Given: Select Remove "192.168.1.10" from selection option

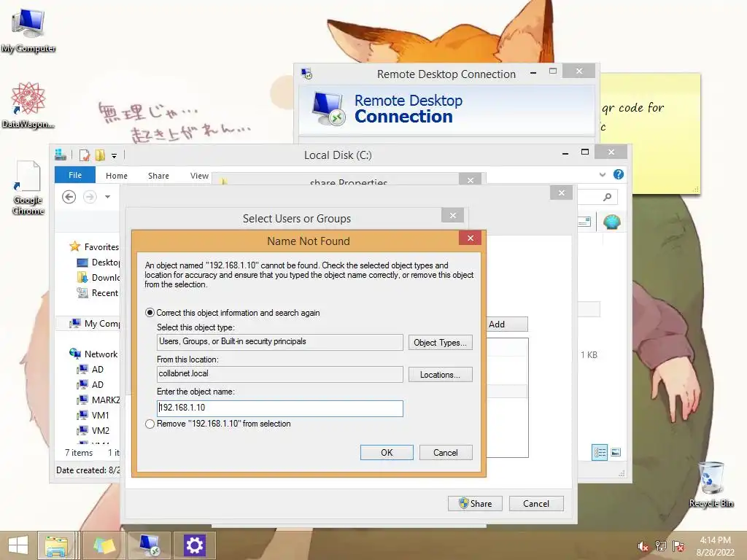Looking at the screenshot, I should [150, 424].
